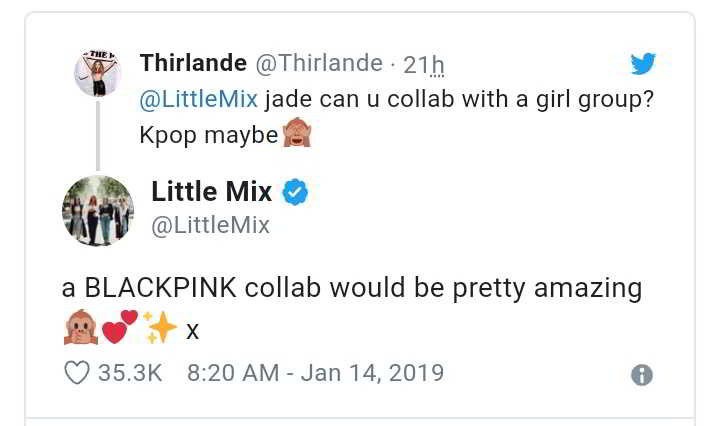This screenshot has height=426, width=720.
Task: Open the gray @Thirlande handle link
Action: pos(319,63)
